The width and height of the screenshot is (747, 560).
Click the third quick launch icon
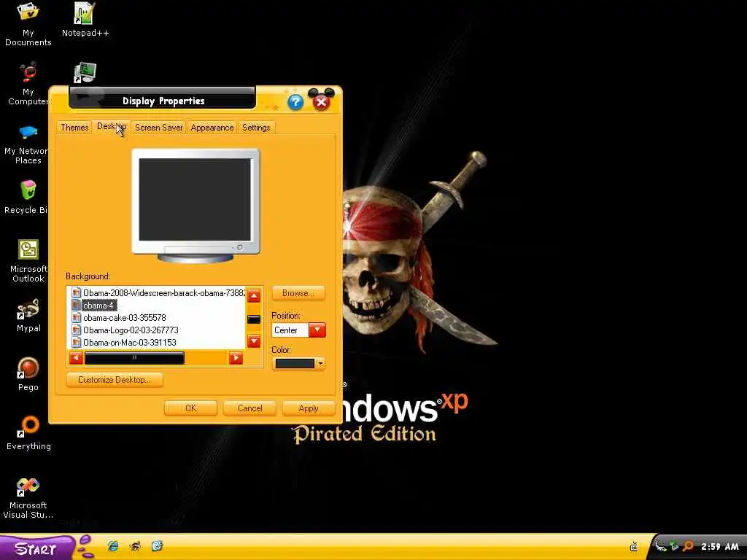158,545
